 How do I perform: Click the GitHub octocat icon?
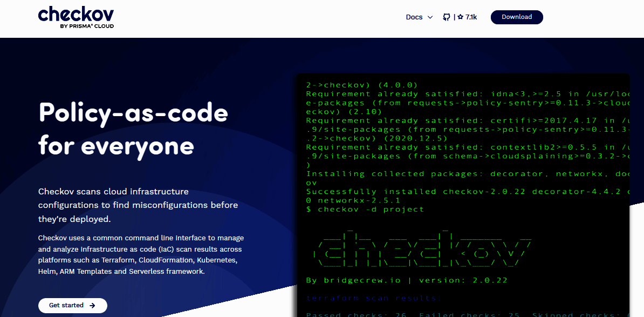click(x=446, y=17)
